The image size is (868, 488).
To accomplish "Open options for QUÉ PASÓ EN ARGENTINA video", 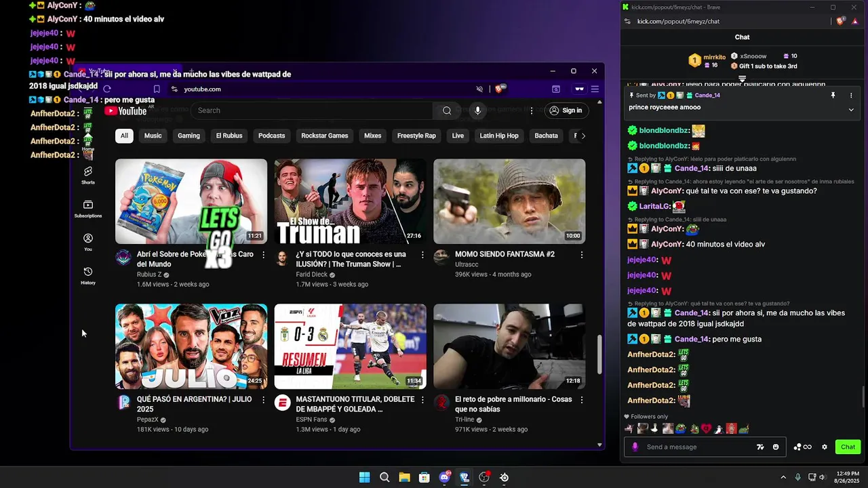I will [x=264, y=400].
